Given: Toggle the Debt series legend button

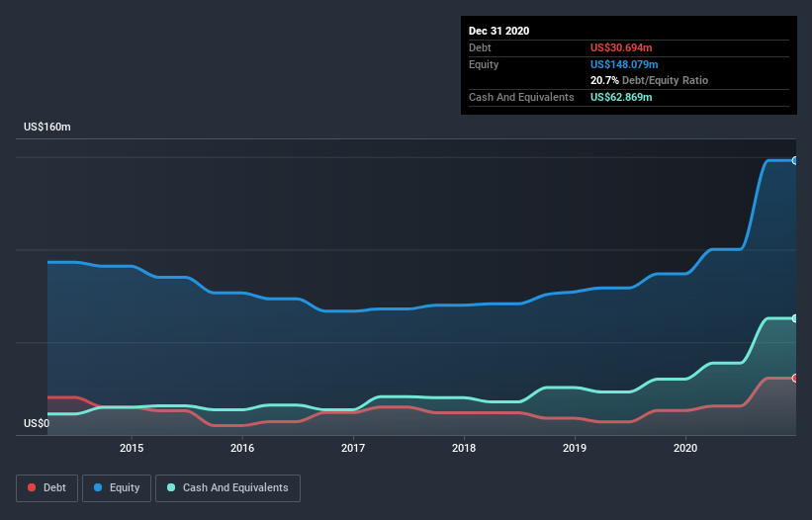Looking at the screenshot, I should (x=45, y=487).
